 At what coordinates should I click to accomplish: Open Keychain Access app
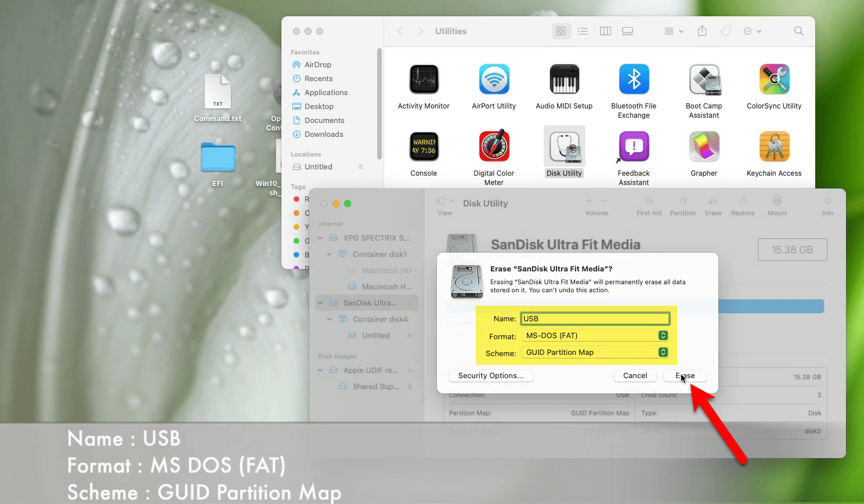(774, 147)
